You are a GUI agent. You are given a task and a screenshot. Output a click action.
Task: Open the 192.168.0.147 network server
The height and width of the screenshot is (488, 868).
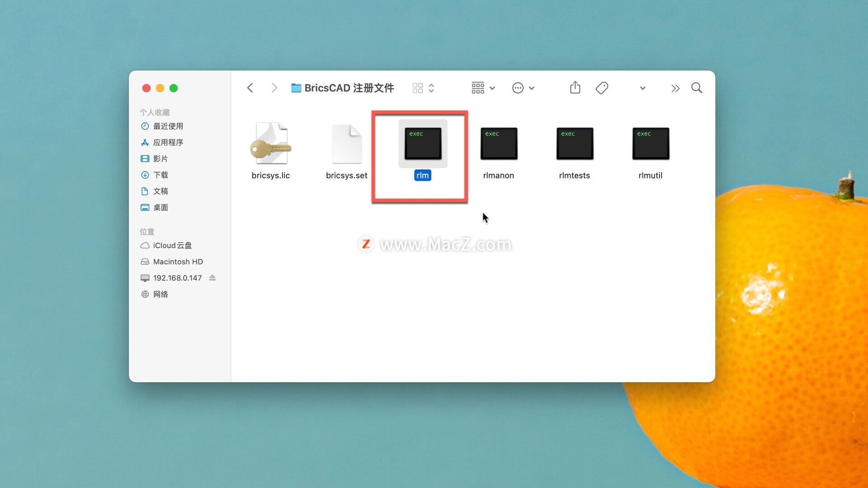(x=172, y=278)
